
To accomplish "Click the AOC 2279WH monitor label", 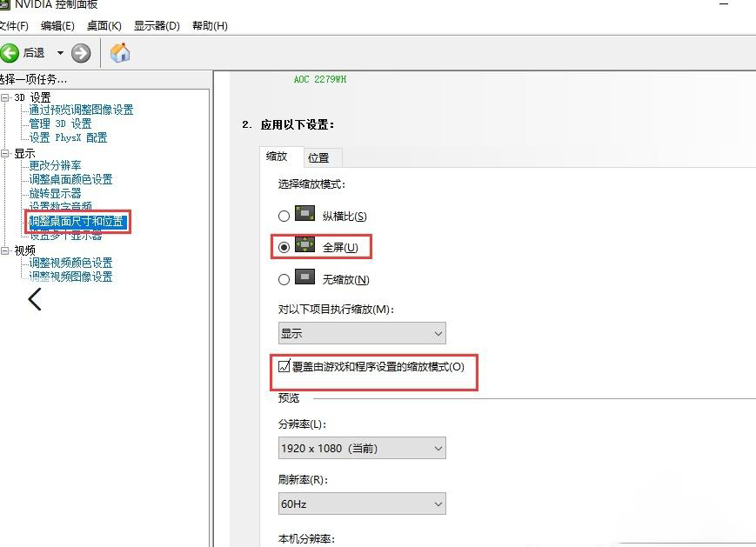I will click(x=320, y=79).
